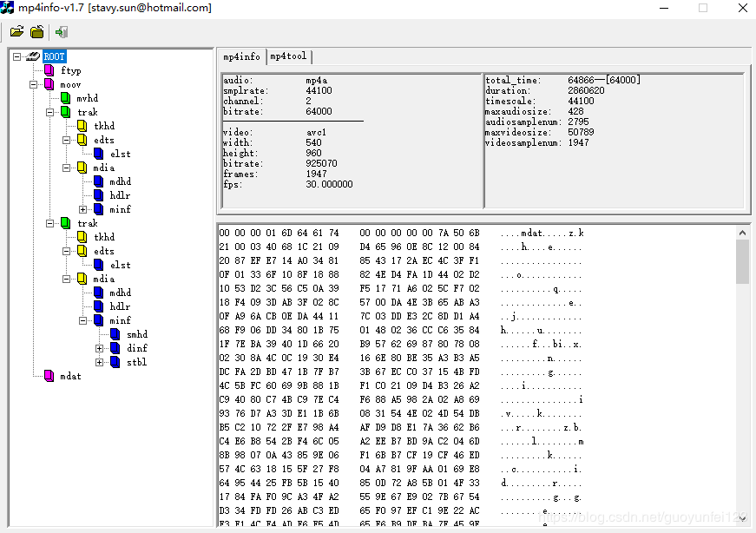Click blue mdhd icon in second trak
Viewport: 756px width, 533px height.
click(x=98, y=293)
